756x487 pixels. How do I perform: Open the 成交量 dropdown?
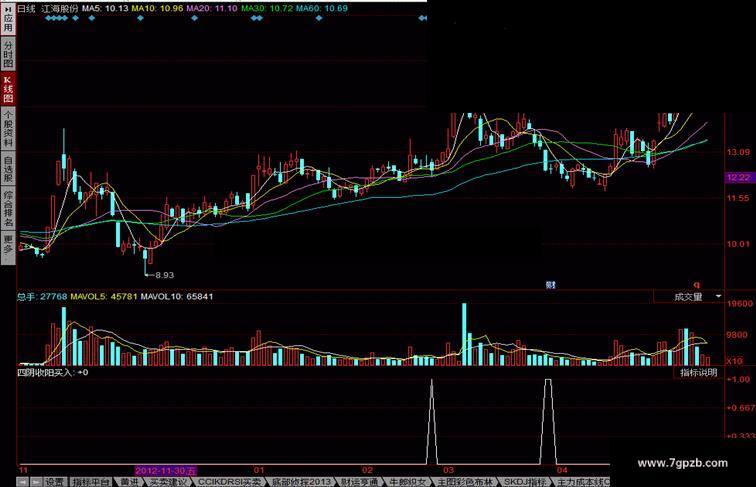[689, 297]
